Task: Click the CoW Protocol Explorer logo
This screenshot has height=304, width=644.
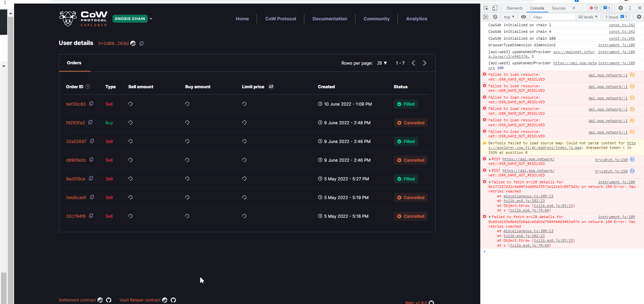Action: (x=83, y=19)
